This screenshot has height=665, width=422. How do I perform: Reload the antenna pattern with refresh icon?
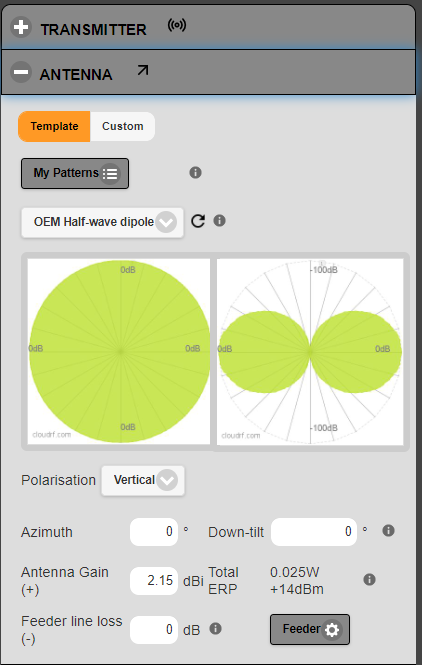click(198, 221)
